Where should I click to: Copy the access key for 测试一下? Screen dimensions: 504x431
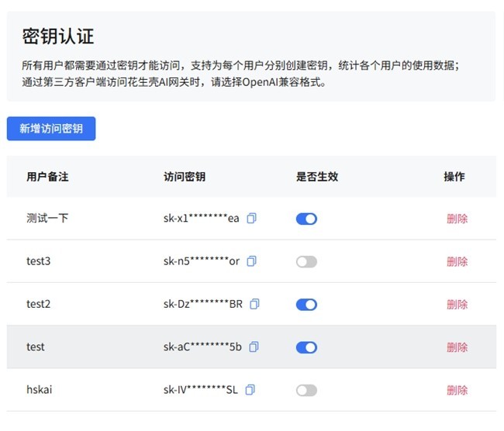coord(251,219)
